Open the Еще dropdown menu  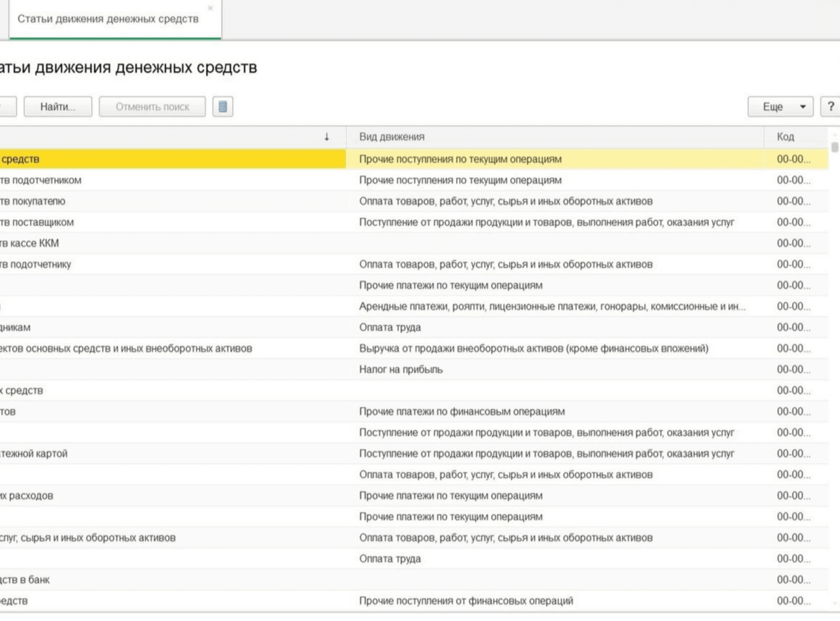point(780,107)
